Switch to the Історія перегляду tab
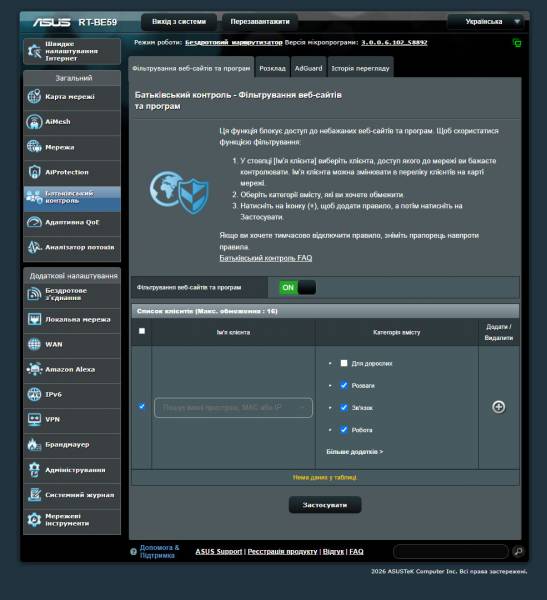Image resolution: width=547 pixels, height=600 pixels. [360, 68]
